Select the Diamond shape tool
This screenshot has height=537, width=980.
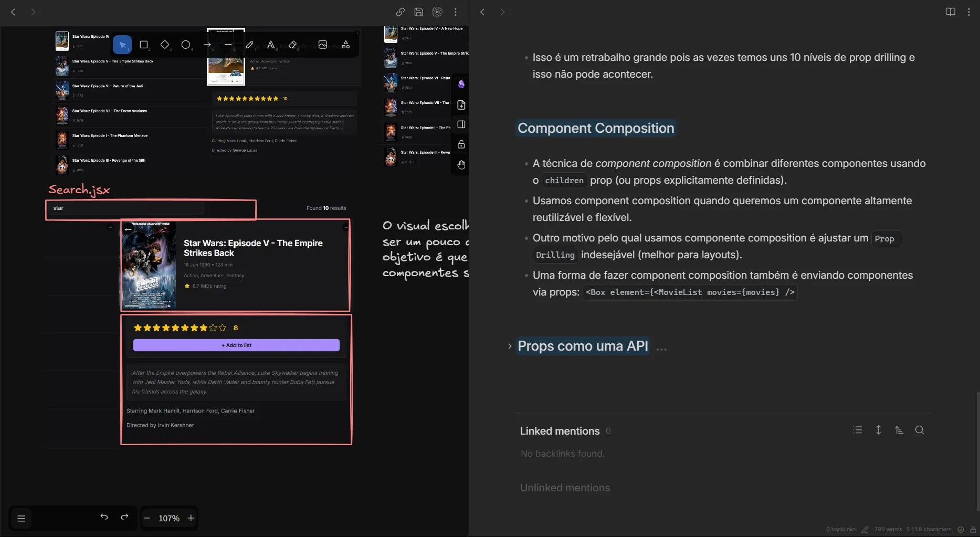[x=165, y=45]
